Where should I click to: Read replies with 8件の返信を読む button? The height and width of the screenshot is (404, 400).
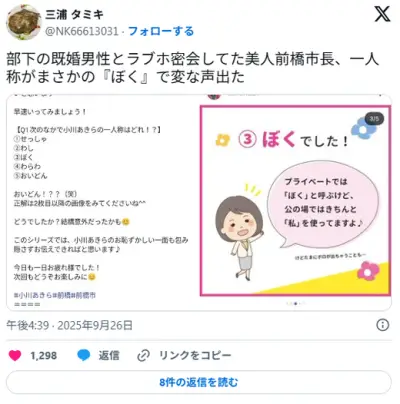click(x=199, y=382)
